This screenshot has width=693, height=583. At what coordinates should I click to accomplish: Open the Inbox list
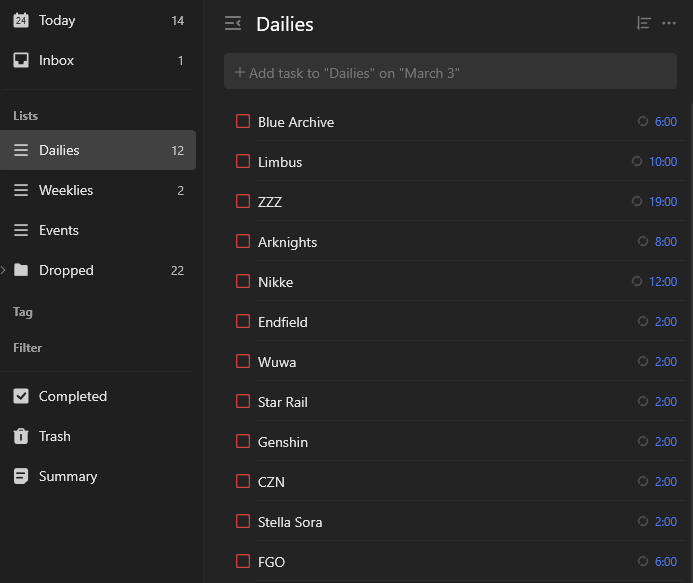coord(98,60)
